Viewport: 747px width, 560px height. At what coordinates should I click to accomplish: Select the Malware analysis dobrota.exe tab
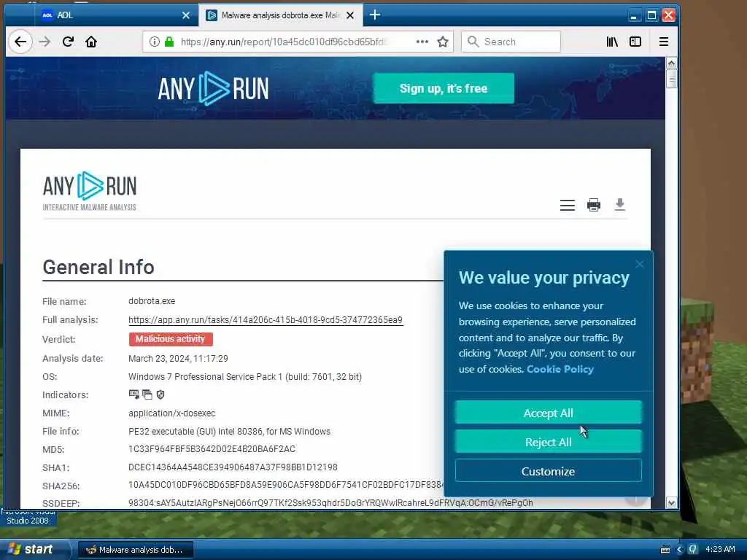pyautogui.click(x=279, y=15)
